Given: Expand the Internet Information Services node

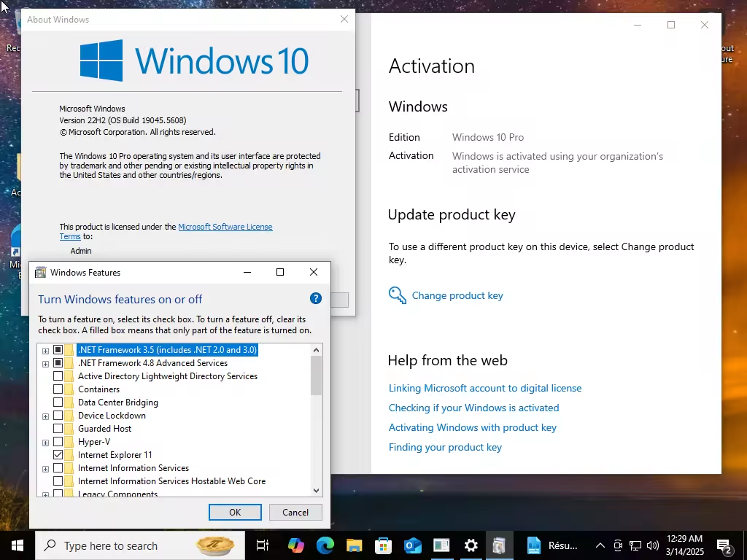Looking at the screenshot, I should coord(45,469).
